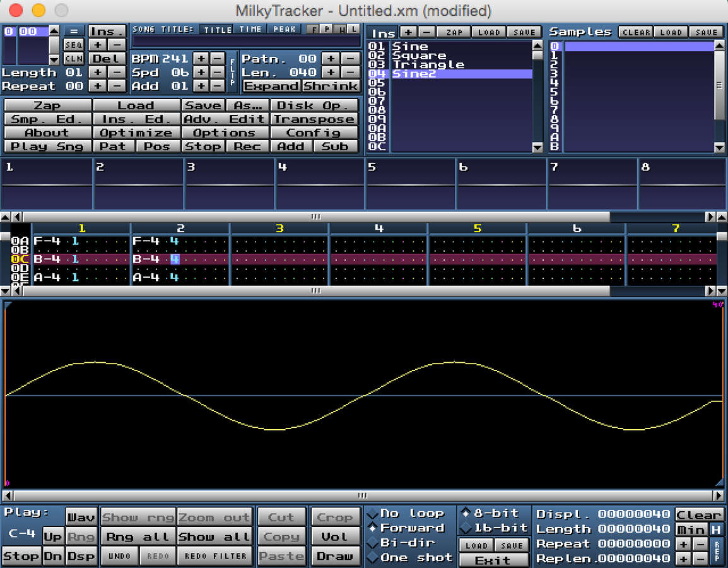The height and width of the screenshot is (568, 728).
Task: Open the Adv. Edit panel
Action: [225, 119]
